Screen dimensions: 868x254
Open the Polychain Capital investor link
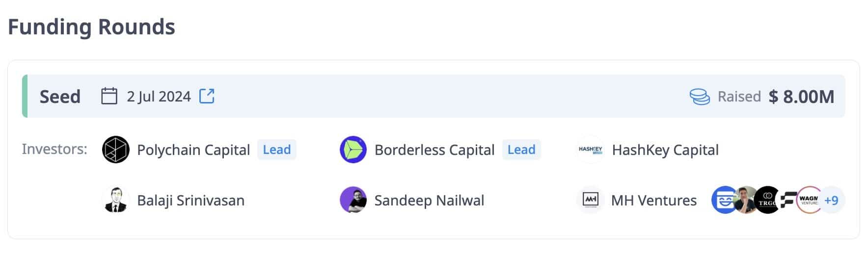pos(193,150)
